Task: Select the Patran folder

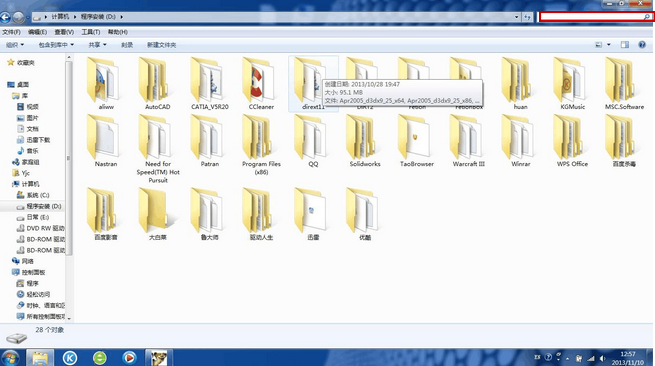Action: click(210, 141)
